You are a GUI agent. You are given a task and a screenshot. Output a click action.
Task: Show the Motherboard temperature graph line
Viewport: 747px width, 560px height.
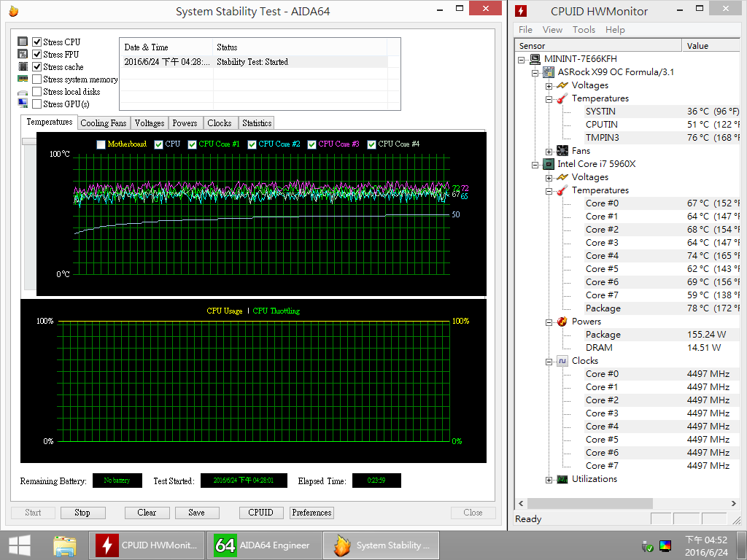(101, 144)
